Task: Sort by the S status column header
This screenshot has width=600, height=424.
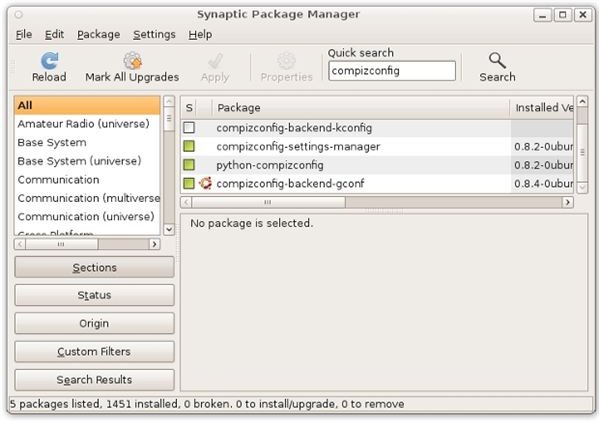Action: [189, 108]
